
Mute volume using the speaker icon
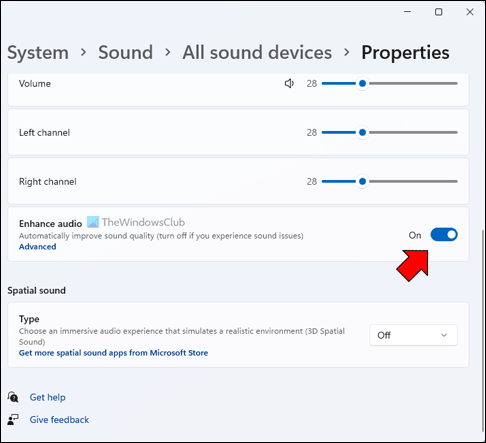289,83
